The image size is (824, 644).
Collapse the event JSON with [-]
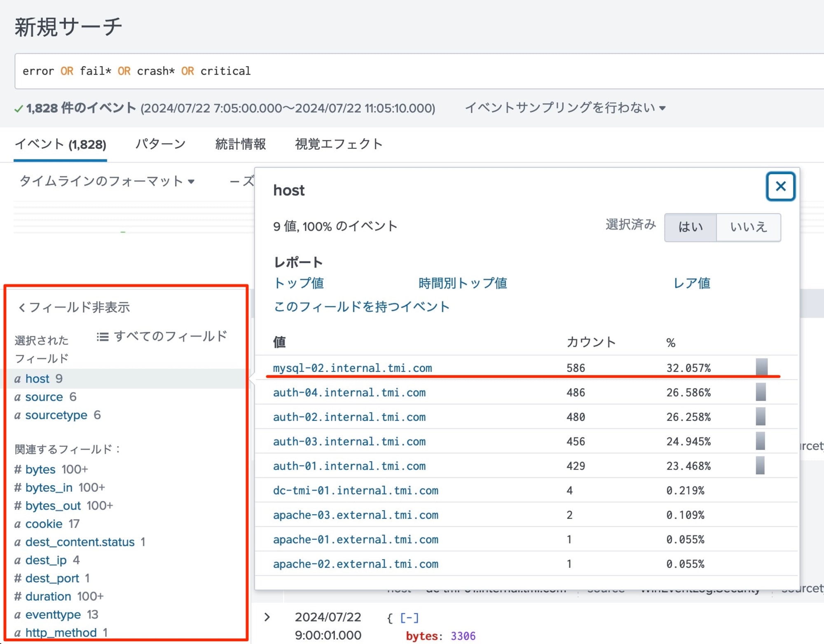pyautogui.click(x=410, y=618)
